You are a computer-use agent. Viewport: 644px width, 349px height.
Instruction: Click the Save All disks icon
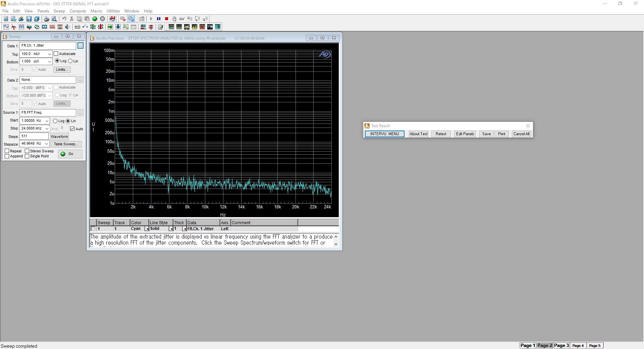point(37,19)
